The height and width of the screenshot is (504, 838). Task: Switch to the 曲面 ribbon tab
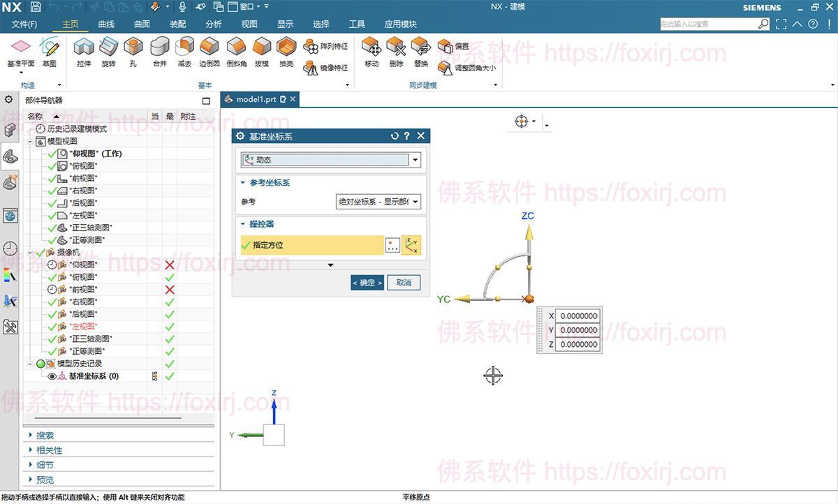(x=141, y=24)
